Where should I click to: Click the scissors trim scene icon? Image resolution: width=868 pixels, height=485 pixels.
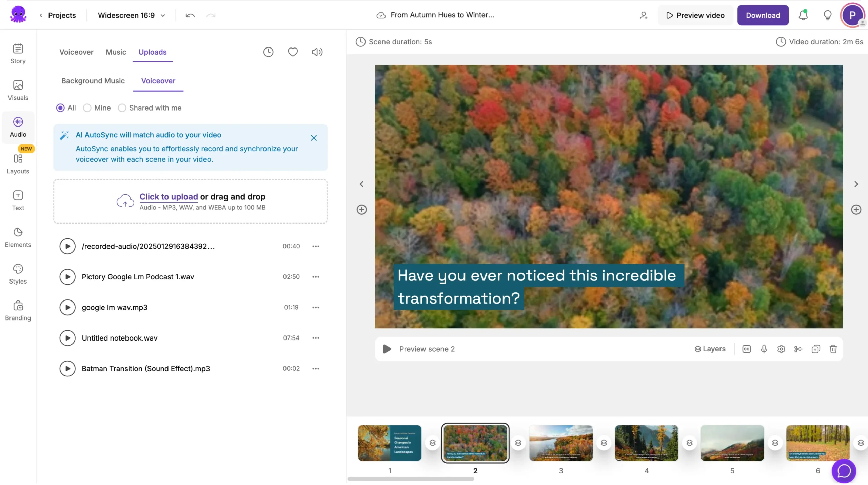point(798,349)
